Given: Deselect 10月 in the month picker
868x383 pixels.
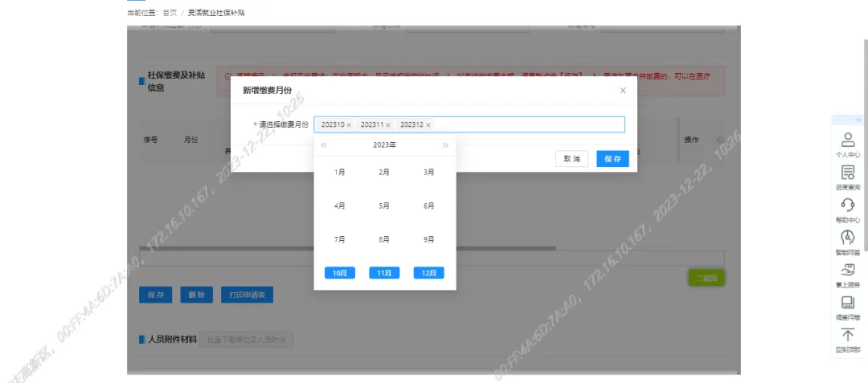Looking at the screenshot, I should (339, 273).
